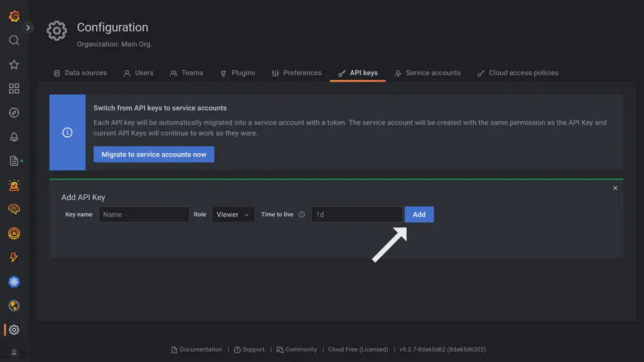This screenshot has height=362, width=644.
Task: Open the Documentation footer link
Action: 197,349
